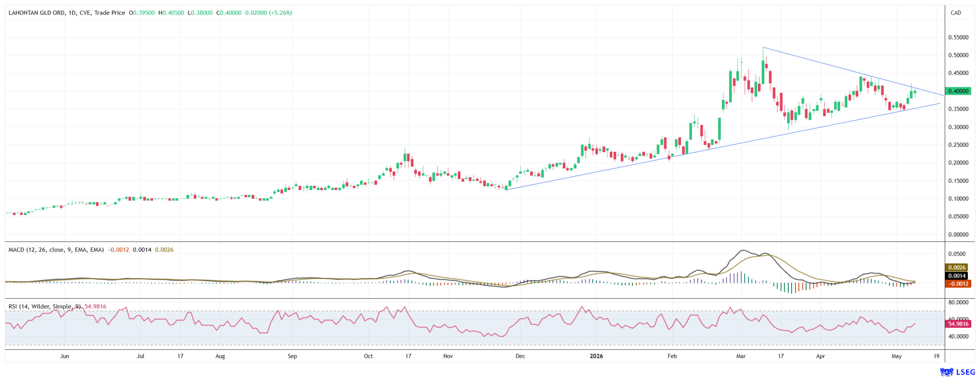
Task: Click the high price value H0.40500
Action: (x=171, y=13)
